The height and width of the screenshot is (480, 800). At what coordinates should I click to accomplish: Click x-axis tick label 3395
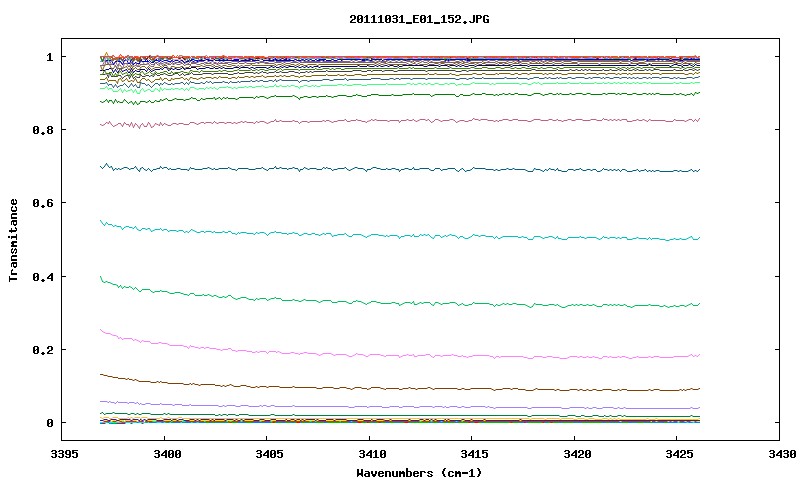(x=65, y=454)
